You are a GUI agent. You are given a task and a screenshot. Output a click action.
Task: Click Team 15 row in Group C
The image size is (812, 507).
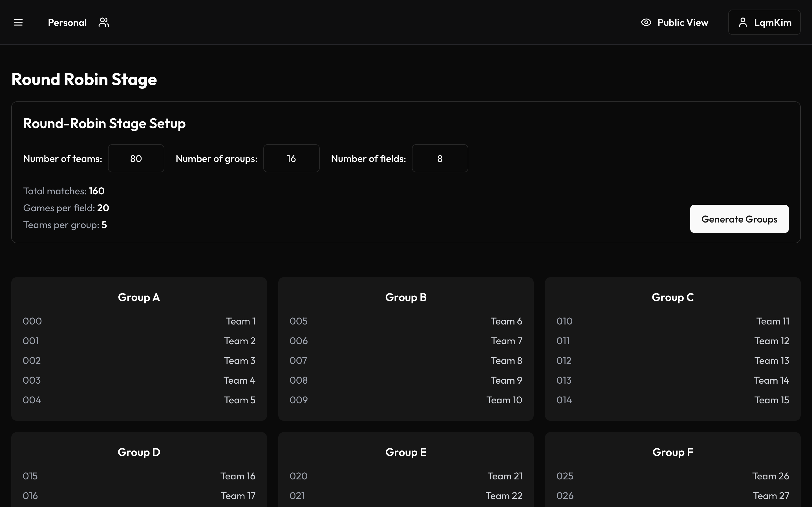click(x=672, y=400)
